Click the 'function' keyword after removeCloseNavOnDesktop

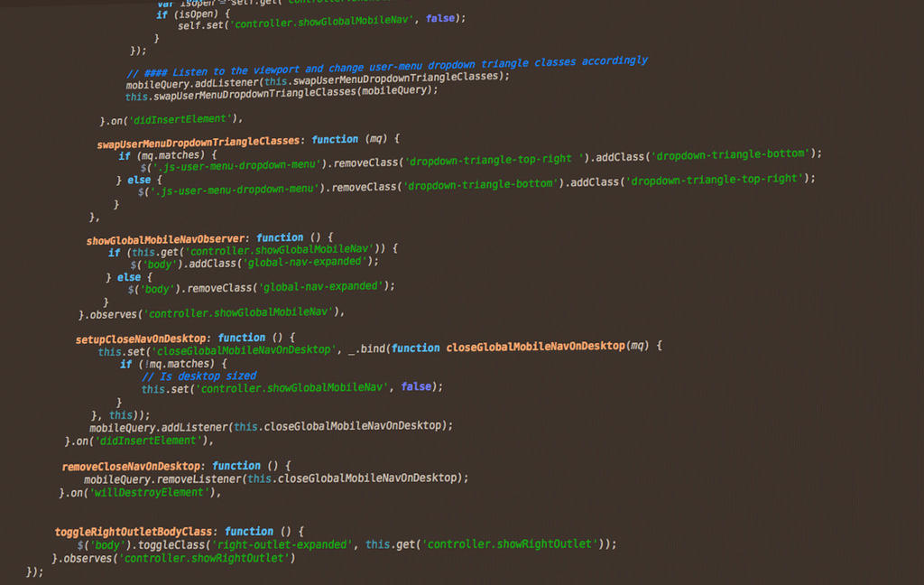(236, 466)
